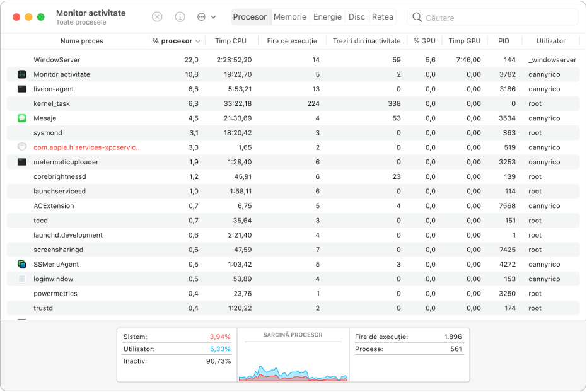Image resolution: width=587 pixels, height=392 pixels.
Task: Select the screensharingd process row
Action: click(293, 250)
